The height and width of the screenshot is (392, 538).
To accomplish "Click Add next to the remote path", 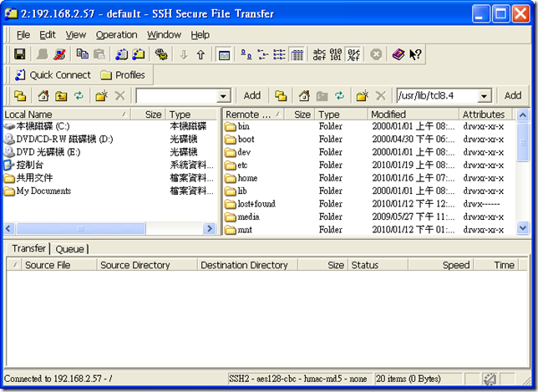I will point(513,95).
